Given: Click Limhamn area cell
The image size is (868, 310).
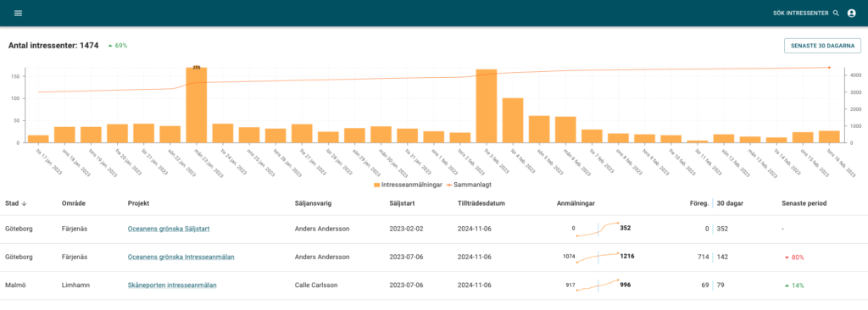Looking at the screenshot, I should (x=75, y=285).
